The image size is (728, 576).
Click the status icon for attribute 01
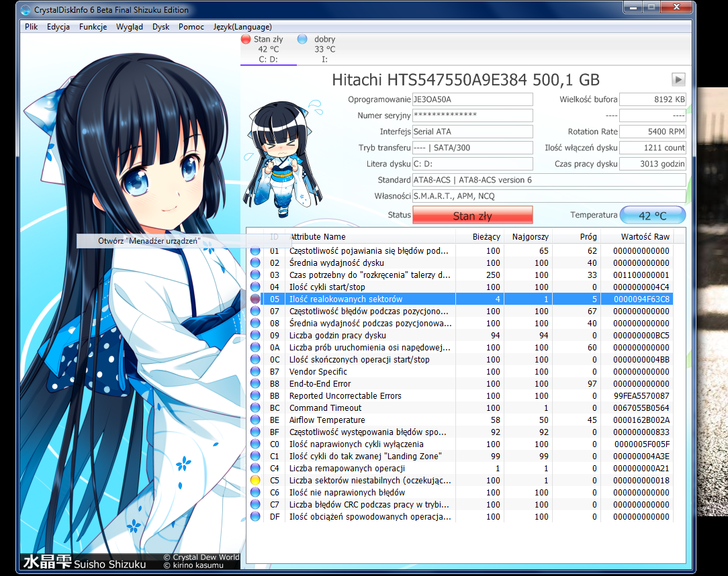click(255, 250)
